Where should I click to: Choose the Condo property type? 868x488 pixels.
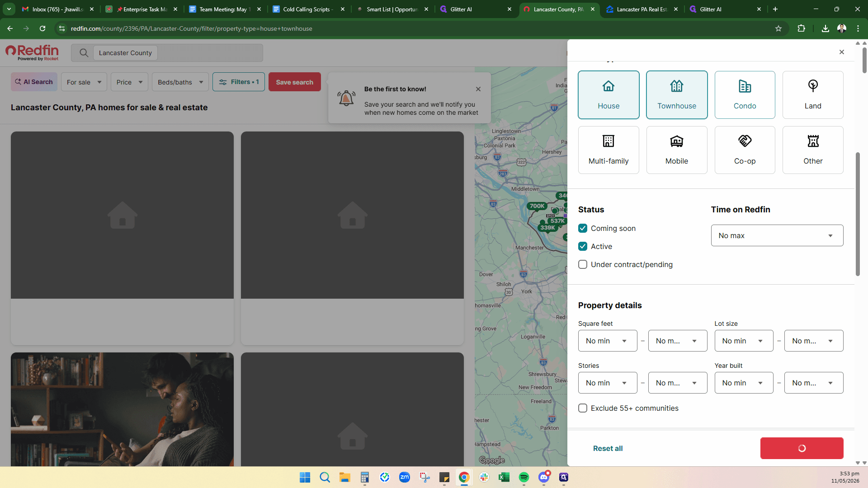[745, 95]
